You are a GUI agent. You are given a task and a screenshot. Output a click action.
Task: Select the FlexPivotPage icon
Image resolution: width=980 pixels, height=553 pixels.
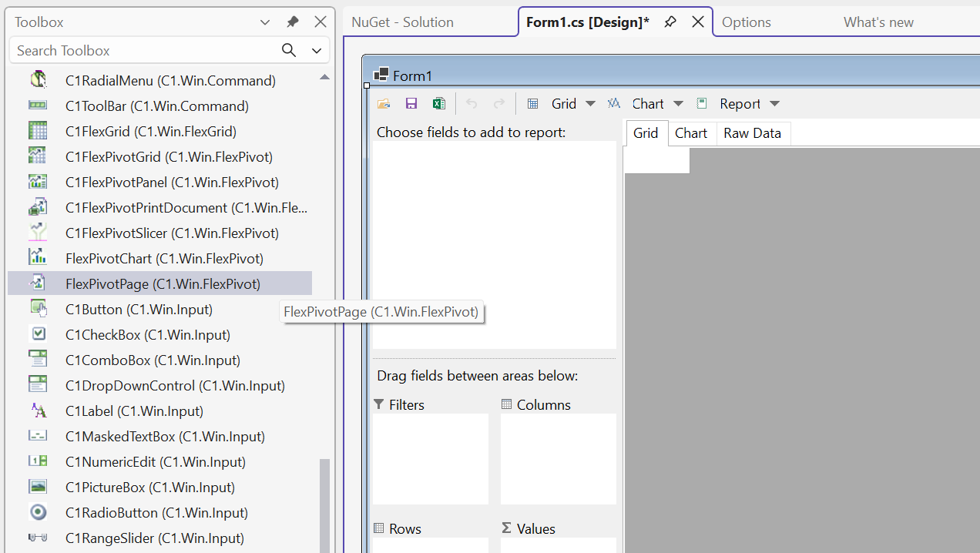[38, 283]
